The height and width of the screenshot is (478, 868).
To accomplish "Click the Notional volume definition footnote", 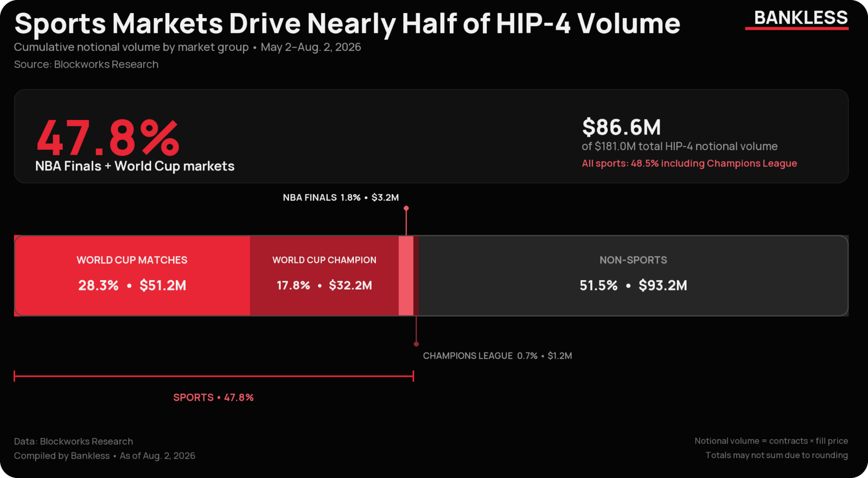I will (771, 441).
